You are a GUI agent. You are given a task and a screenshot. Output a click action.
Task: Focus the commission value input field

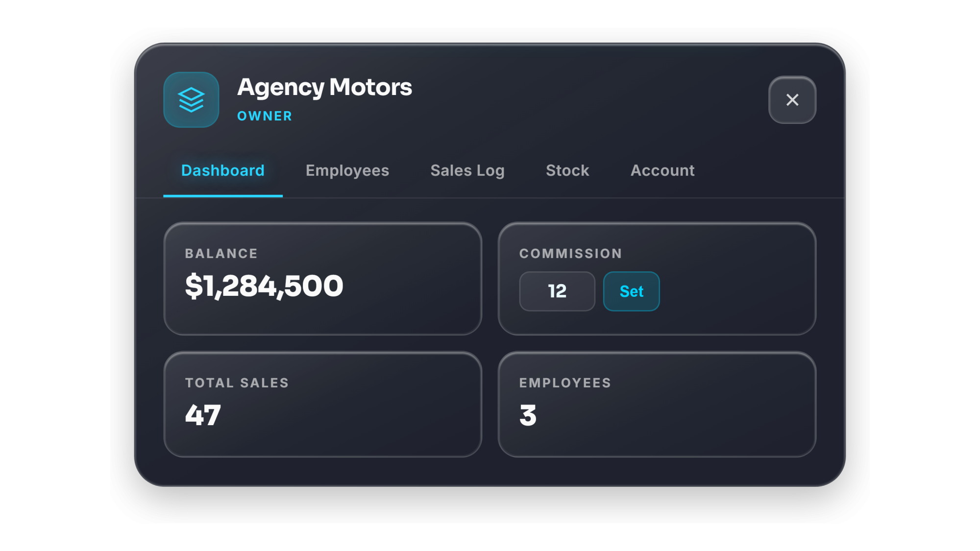[557, 291]
